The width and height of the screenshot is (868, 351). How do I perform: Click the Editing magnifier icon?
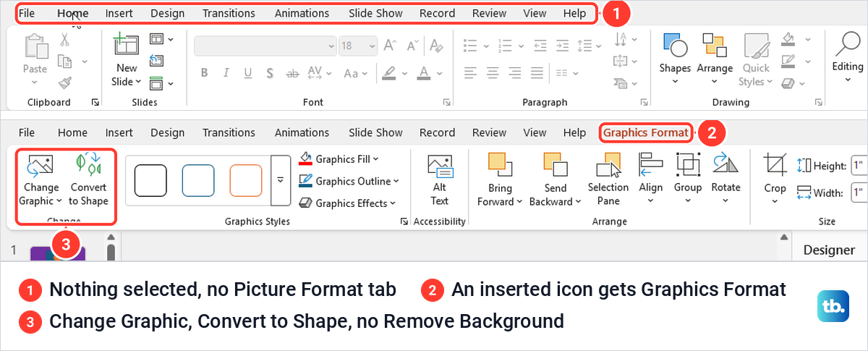point(847,44)
